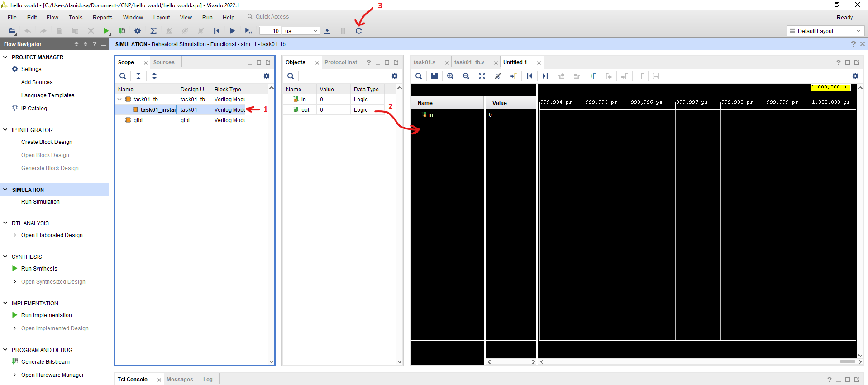Click Run Synthesis in Flow Navigator
This screenshot has height=385, width=868.
pos(39,269)
